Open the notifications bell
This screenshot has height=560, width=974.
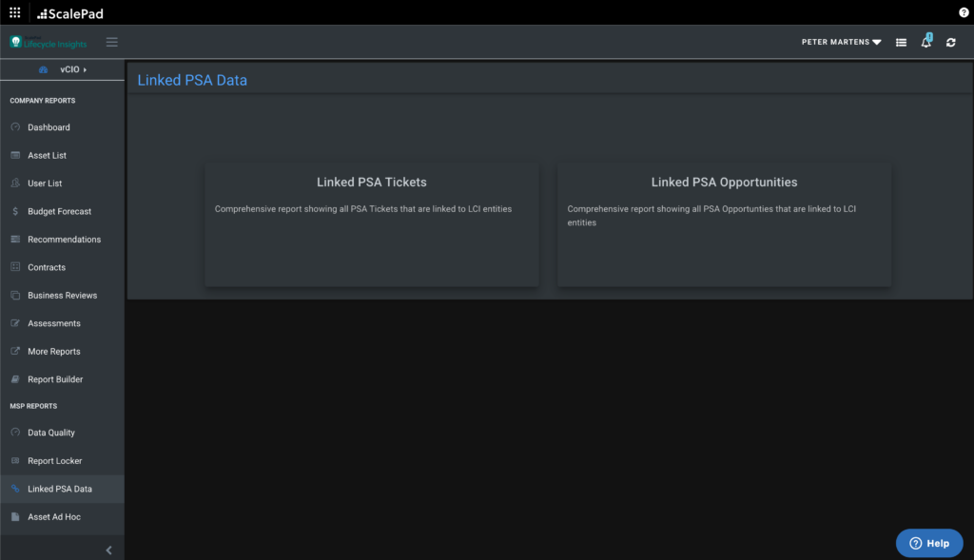926,42
